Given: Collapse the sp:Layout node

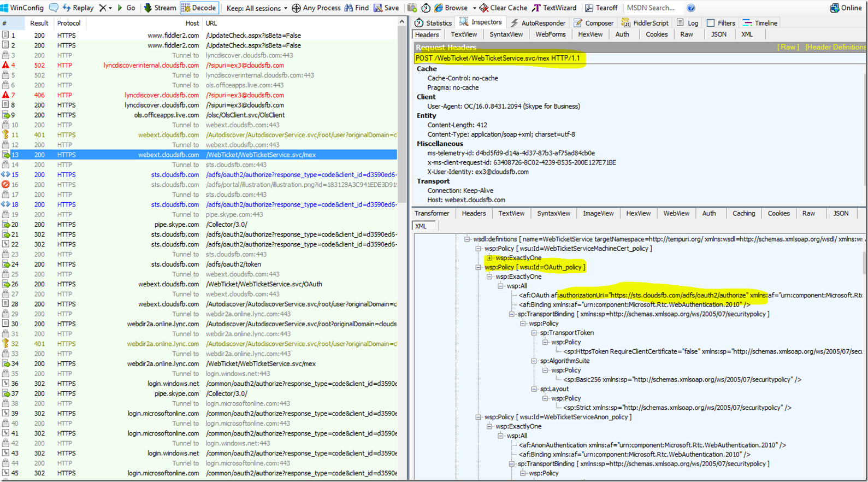Looking at the screenshot, I should (534, 389).
